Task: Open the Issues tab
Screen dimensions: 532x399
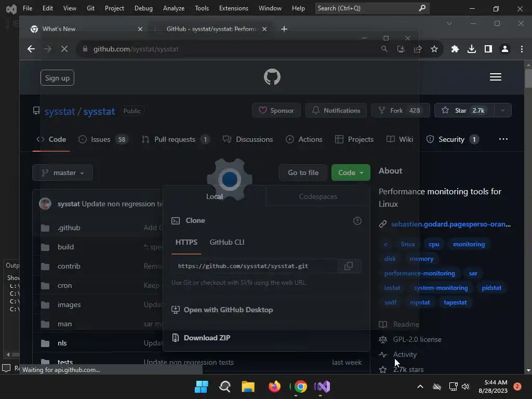Action: (x=103, y=139)
